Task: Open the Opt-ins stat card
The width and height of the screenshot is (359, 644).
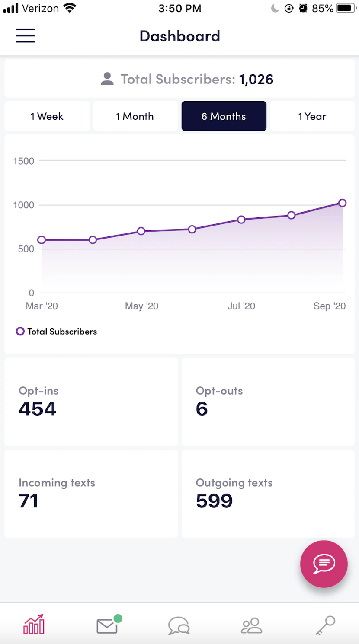Action: pos(91,402)
